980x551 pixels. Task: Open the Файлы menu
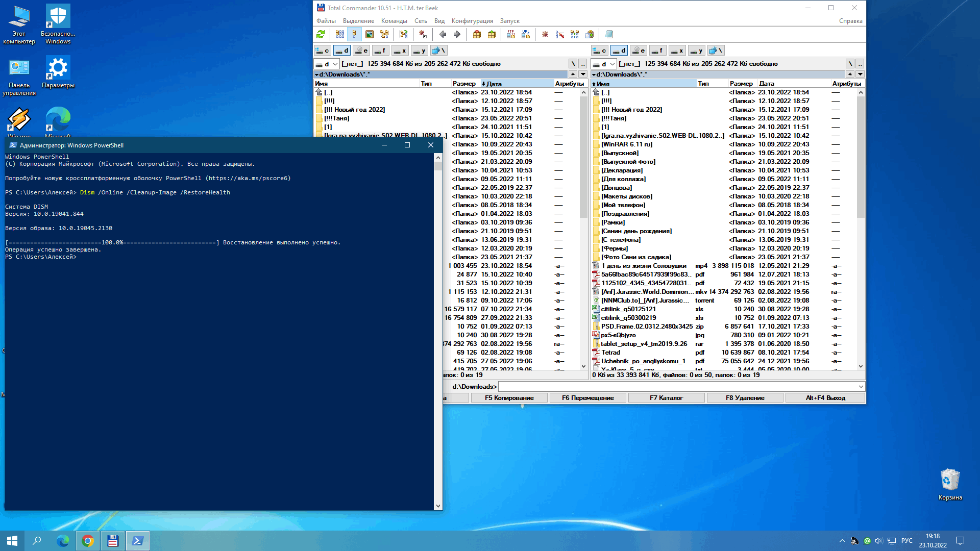point(326,21)
